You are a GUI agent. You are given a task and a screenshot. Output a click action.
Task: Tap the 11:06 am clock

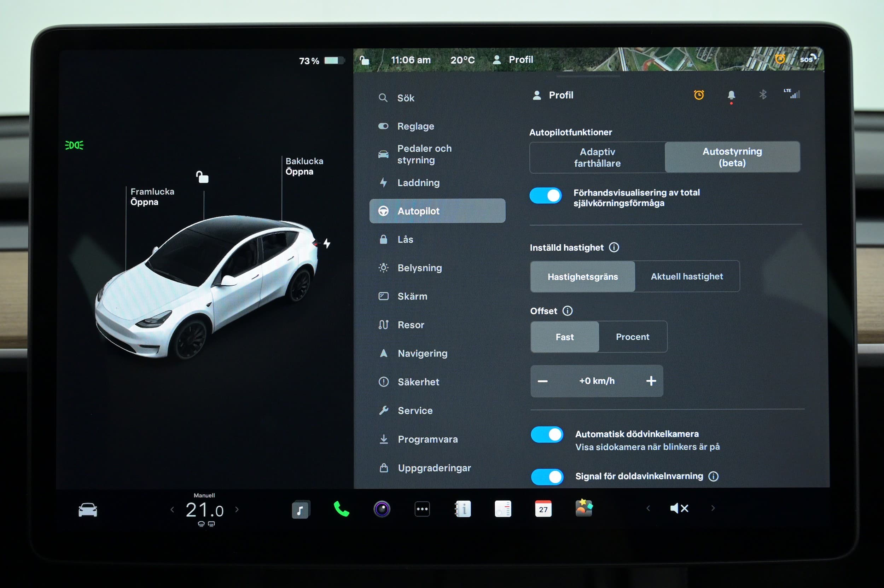pyautogui.click(x=411, y=60)
